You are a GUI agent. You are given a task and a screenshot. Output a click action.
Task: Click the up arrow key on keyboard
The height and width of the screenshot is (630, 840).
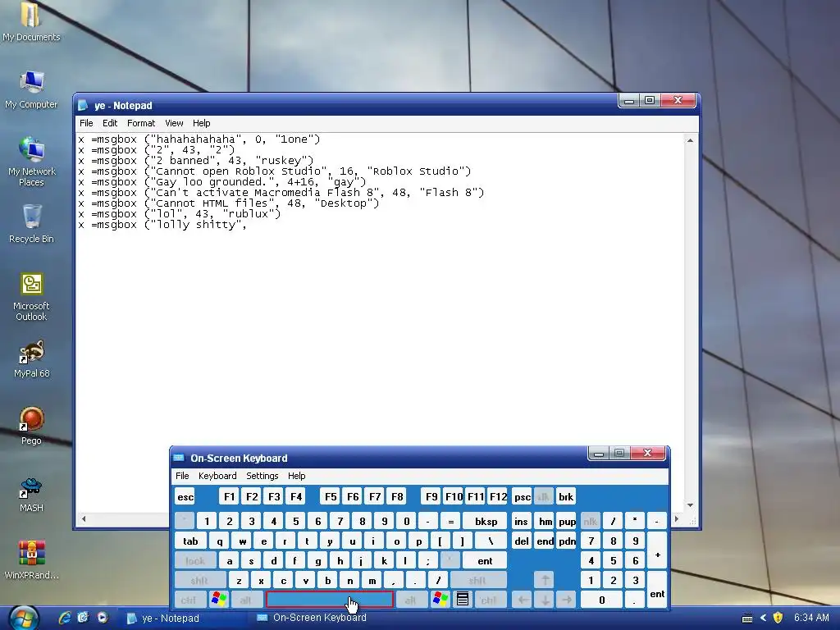click(545, 580)
